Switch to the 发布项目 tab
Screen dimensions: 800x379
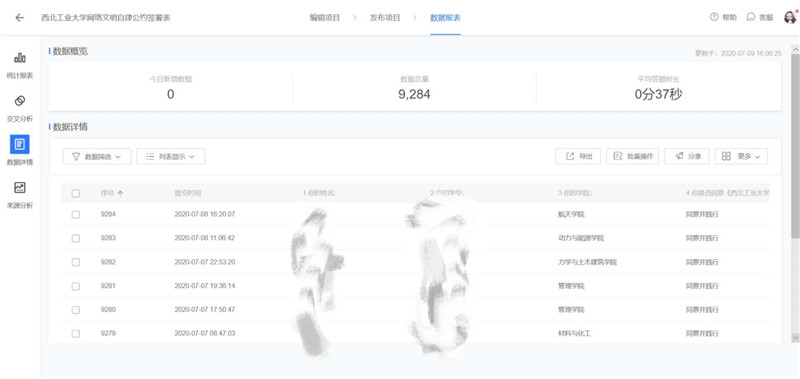tap(385, 18)
